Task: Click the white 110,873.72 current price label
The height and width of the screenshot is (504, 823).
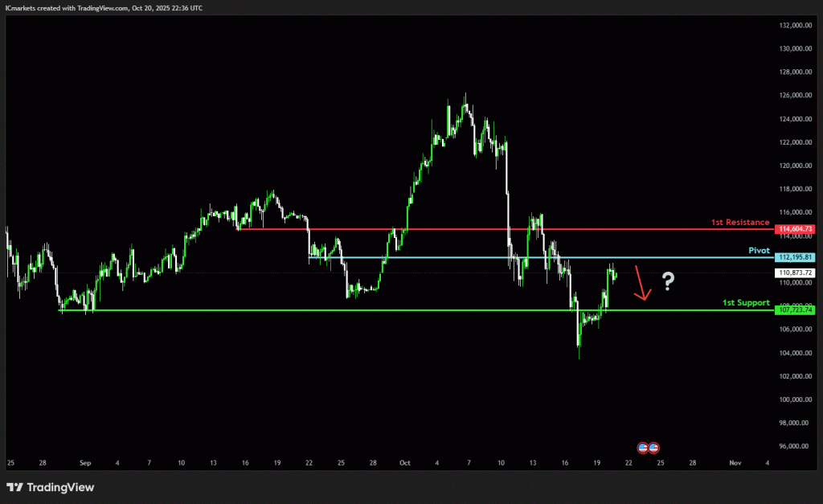Action: [x=795, y=273]
